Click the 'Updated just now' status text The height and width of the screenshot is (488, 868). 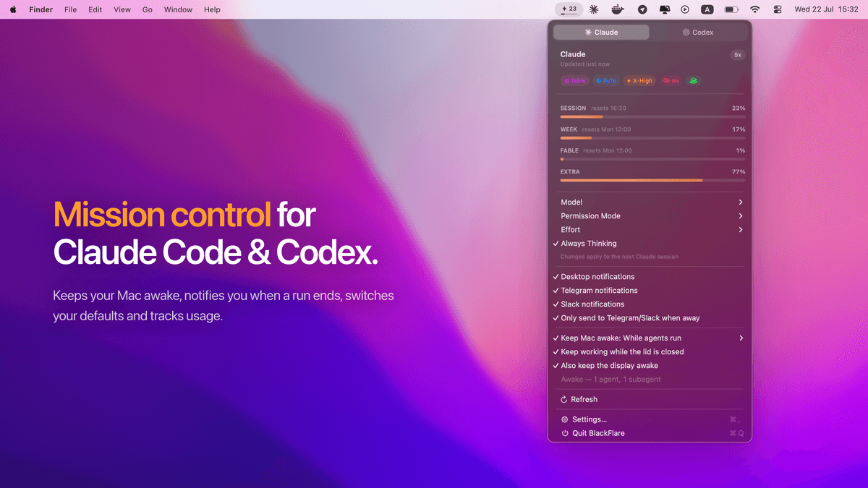[584, 64]
